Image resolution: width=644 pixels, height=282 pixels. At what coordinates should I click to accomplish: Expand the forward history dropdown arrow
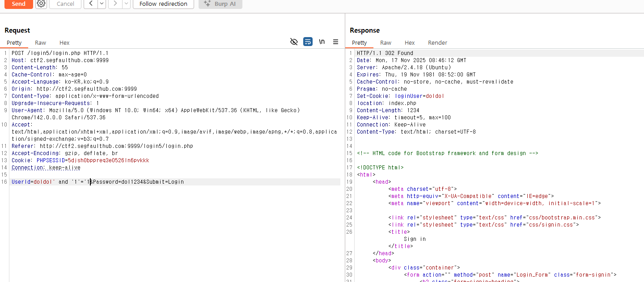coord(126,4)
